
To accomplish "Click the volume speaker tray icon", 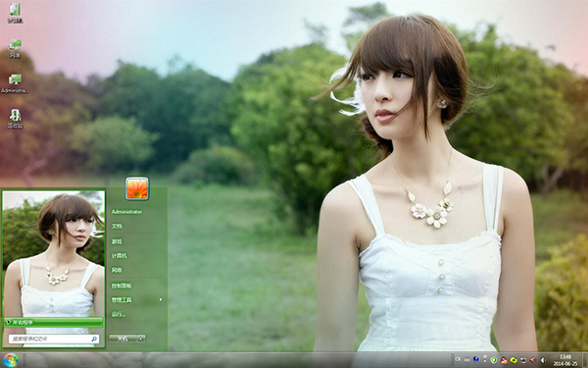I will click(543, 360).
